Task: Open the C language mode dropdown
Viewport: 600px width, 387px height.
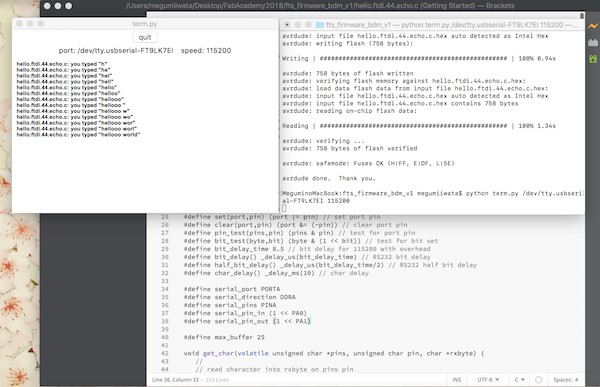Action: [x=519, y=380]
